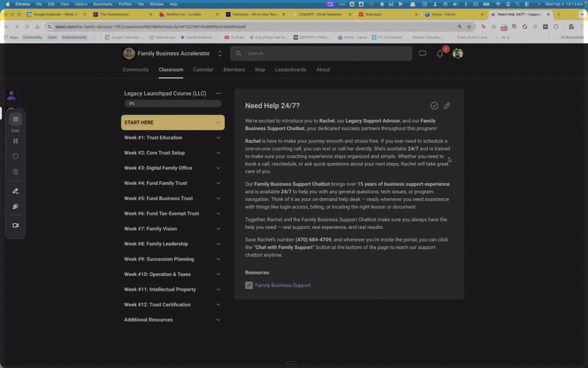The width and height of the screenshot is (588, 368).
Task: Expand Week #4: Fund Family Trust
Action: coord(172,183)
